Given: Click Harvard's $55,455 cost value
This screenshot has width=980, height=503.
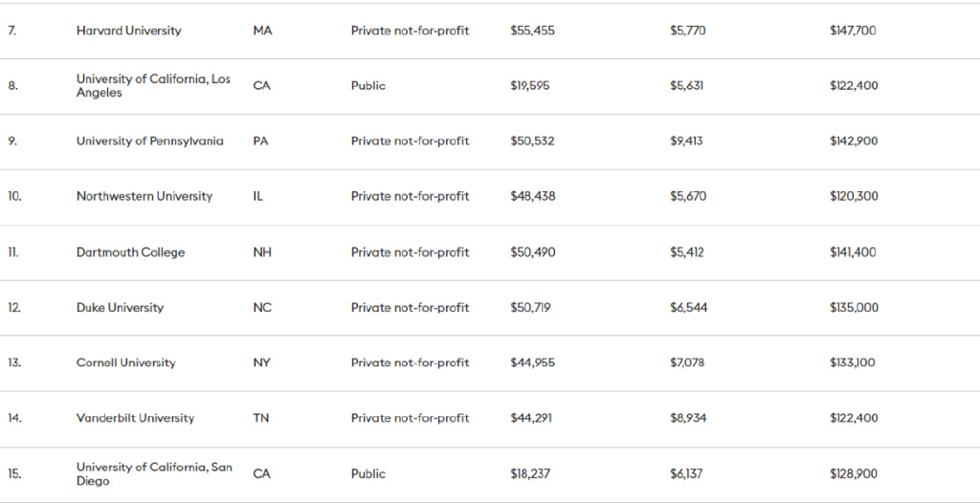Looking at the screenshot, I should 532,31.
